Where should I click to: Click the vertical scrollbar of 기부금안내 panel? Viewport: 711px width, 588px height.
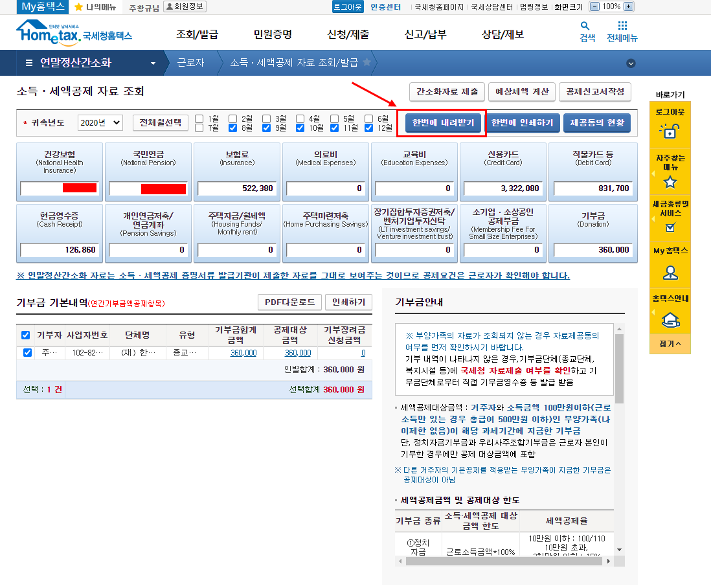(620, 368)
